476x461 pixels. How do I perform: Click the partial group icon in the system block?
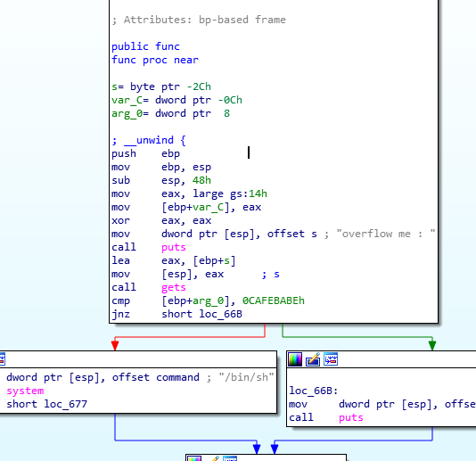3,359
